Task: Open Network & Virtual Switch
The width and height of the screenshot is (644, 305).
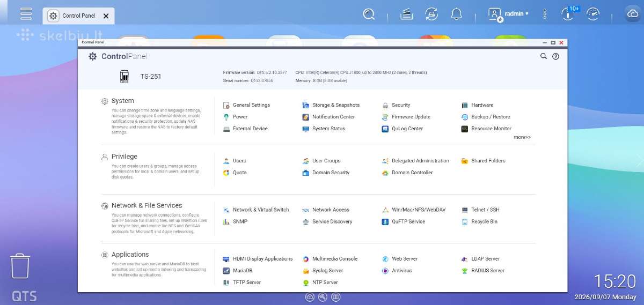Action: click(x=256, y=210)
